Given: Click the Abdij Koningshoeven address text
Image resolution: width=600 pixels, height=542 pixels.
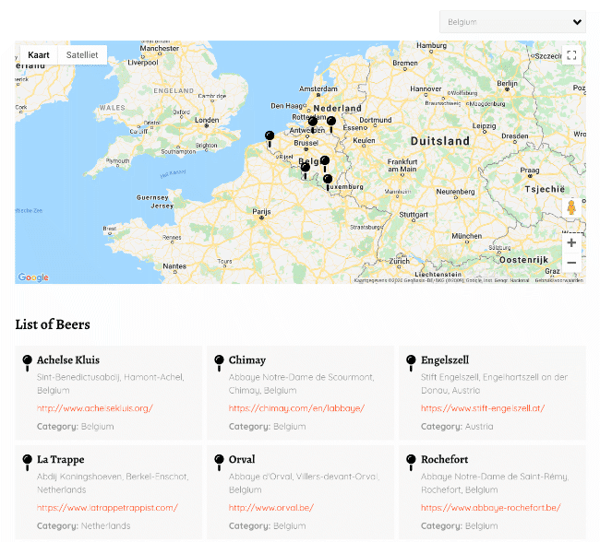Looking at the screenshot, I should [112, 483].
